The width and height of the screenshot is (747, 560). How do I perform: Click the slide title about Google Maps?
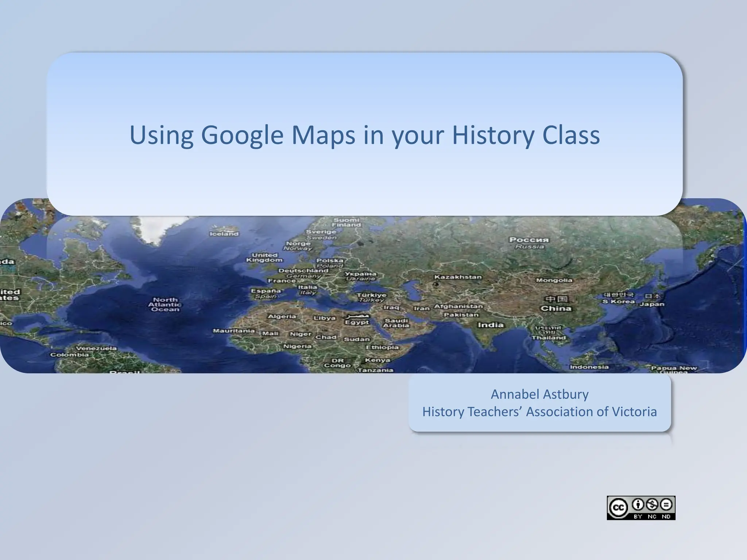364,135
